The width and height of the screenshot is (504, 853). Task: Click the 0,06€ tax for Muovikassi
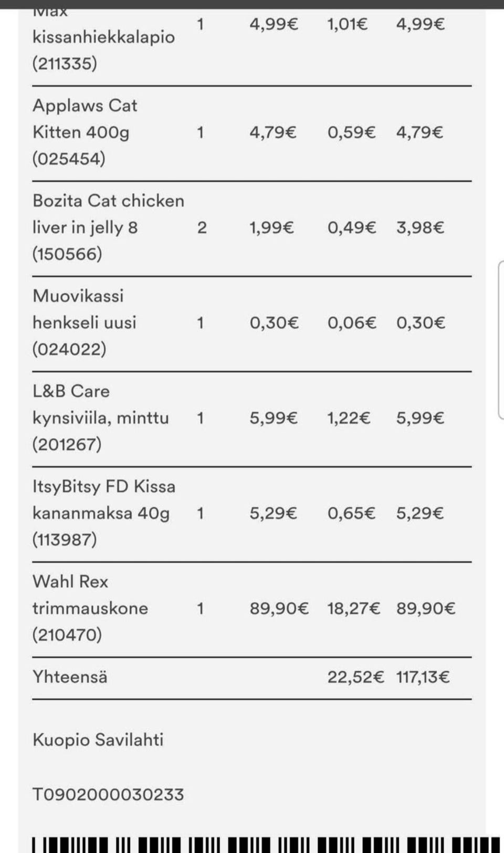(352, 323)
